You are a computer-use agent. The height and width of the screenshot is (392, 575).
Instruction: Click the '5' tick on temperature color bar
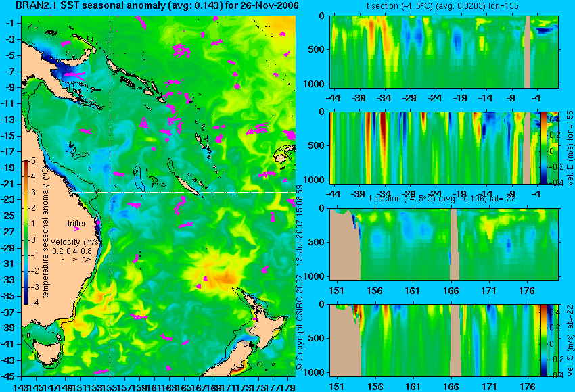33,160
